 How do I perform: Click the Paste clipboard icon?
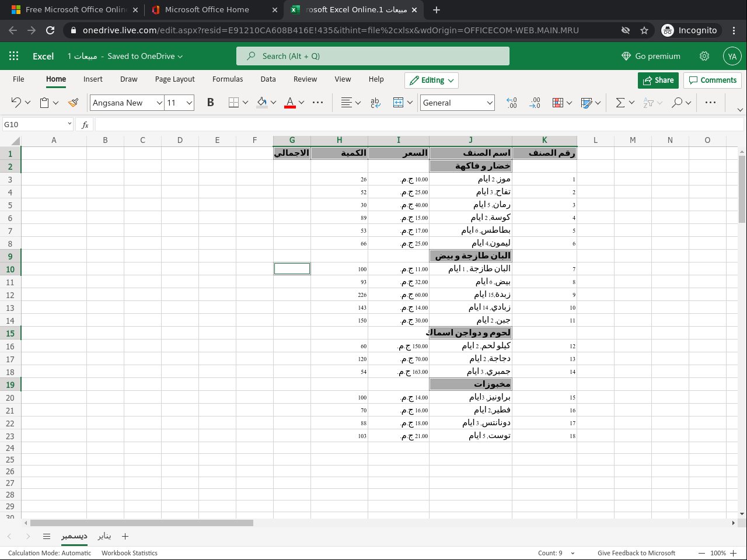tap(44, 103)
